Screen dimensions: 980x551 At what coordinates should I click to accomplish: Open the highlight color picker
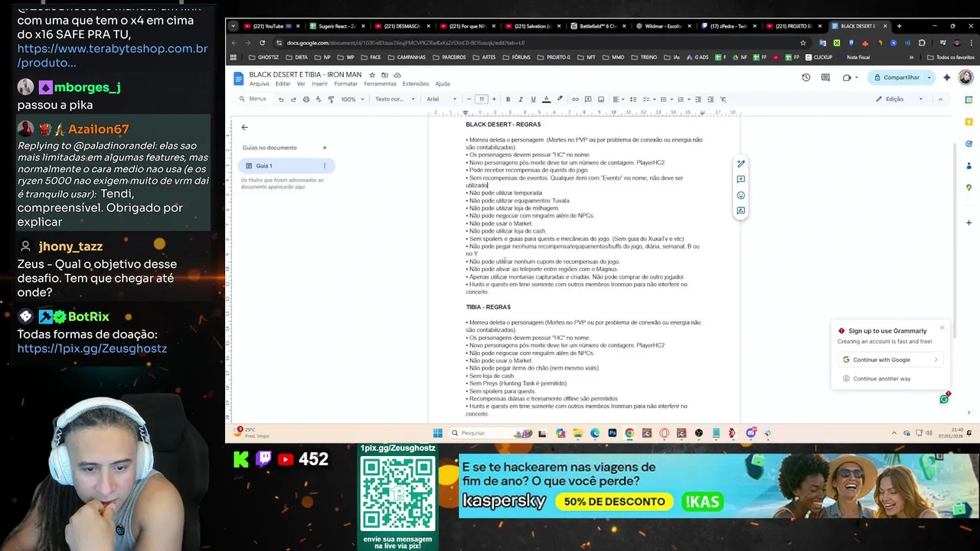pyautogui.click(x=560, y=99)
